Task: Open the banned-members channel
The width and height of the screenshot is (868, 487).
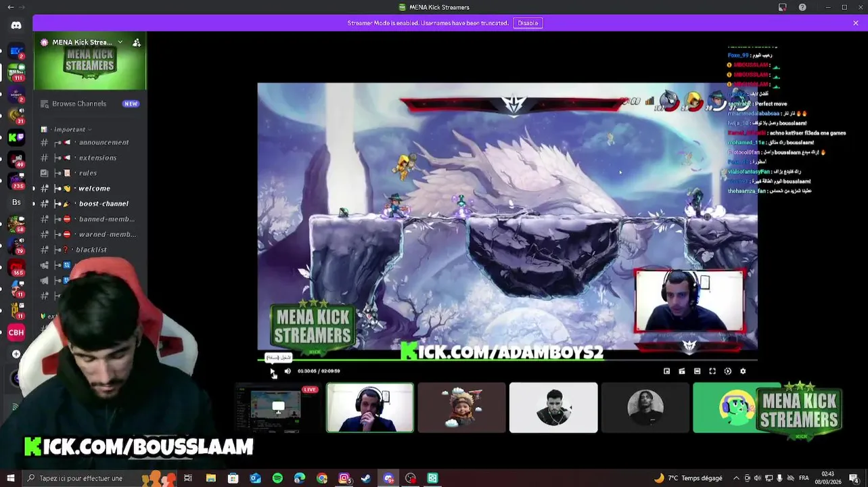Action: pos(89,219)
